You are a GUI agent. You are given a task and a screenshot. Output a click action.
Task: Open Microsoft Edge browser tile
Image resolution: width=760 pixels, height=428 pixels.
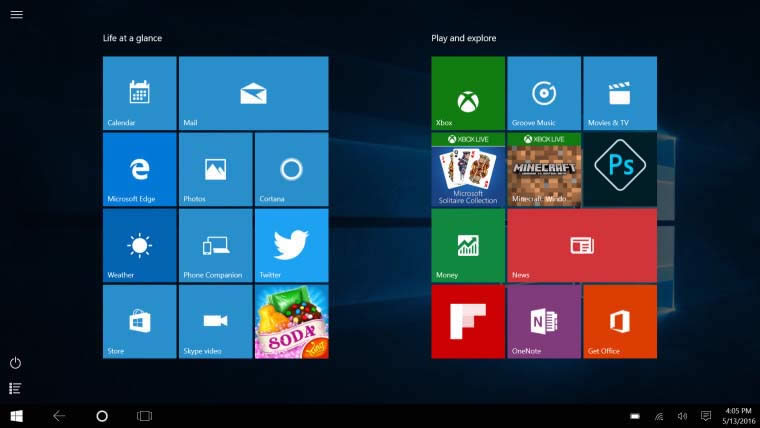(139, 169)
